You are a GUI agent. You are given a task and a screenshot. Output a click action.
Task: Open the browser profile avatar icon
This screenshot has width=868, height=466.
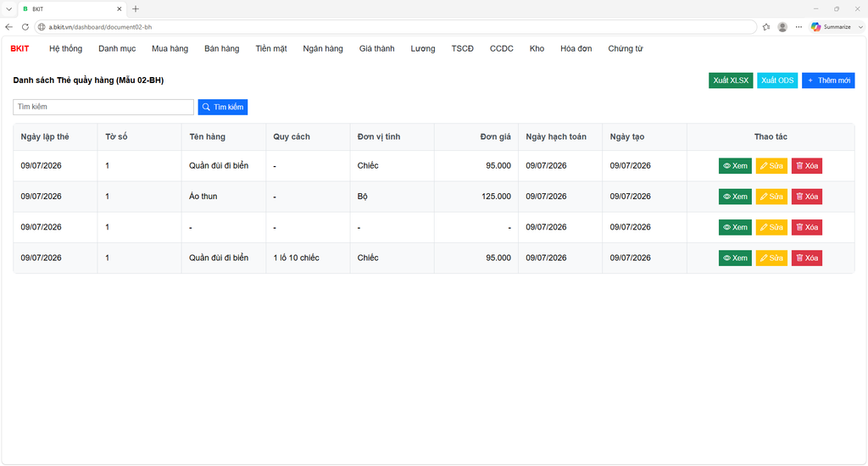[782, 26]
